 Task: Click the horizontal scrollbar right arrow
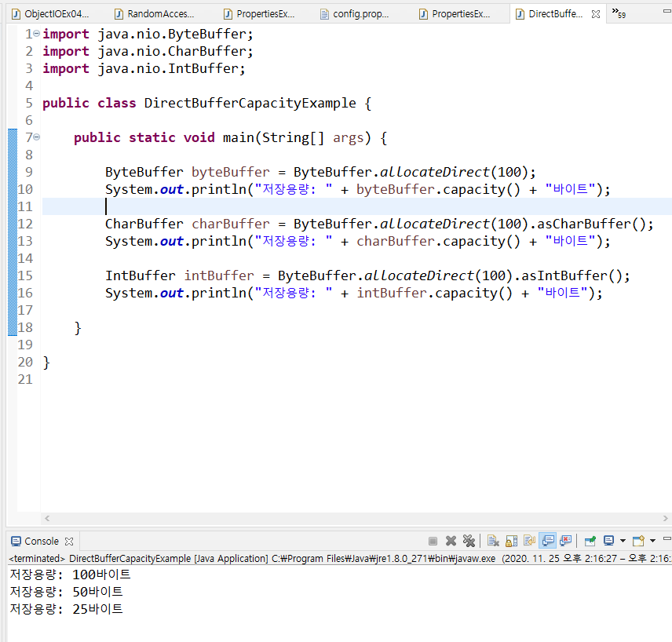[x=665, y=519]
